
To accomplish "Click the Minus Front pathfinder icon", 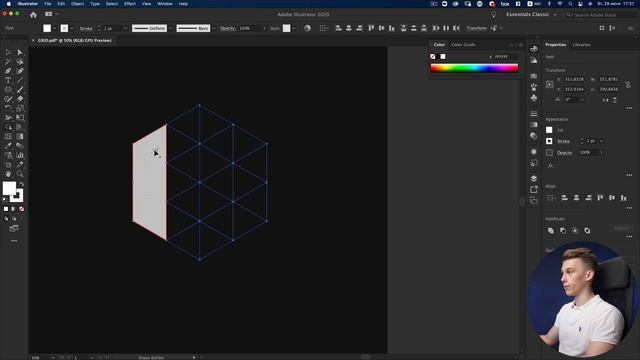I will pos(563,231).
